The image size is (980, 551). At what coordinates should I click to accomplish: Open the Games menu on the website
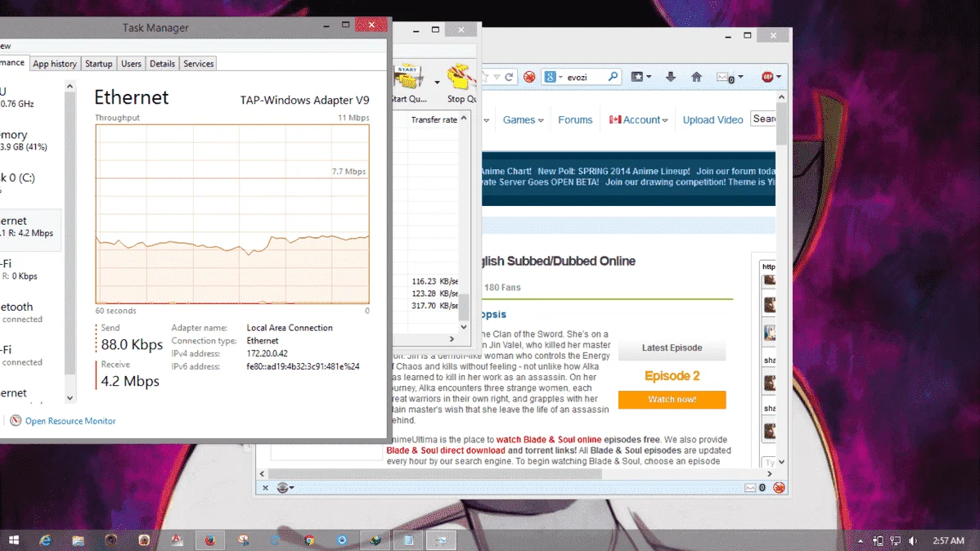click(x=523, y=120)
